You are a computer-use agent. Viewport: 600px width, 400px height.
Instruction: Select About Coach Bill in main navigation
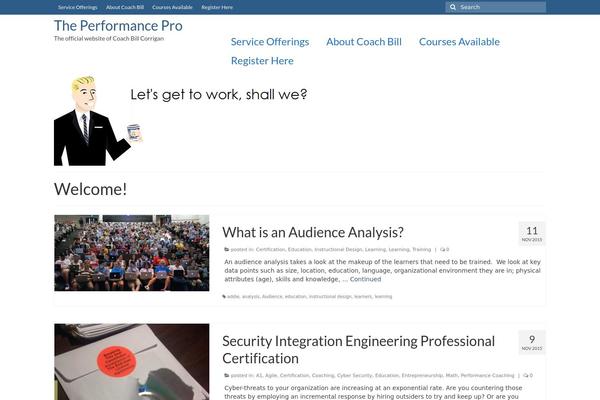coord(364,42)
